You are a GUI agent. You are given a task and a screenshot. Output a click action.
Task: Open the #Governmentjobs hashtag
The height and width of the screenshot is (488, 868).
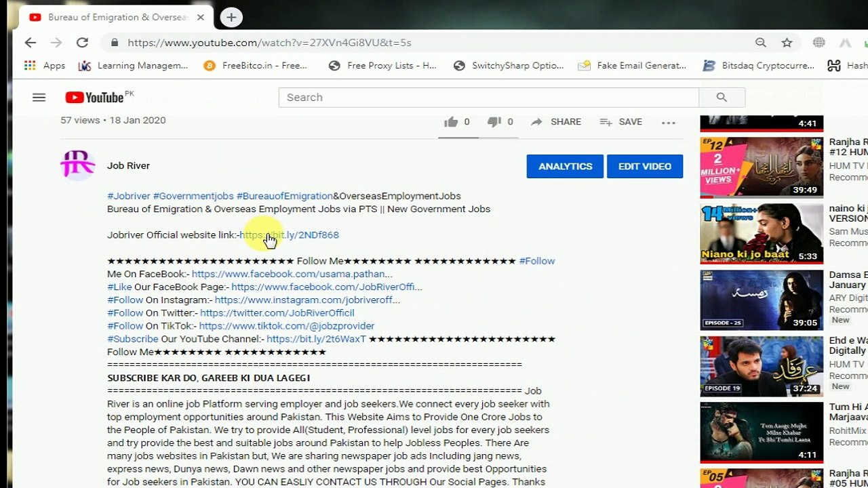tap(193, 196)
